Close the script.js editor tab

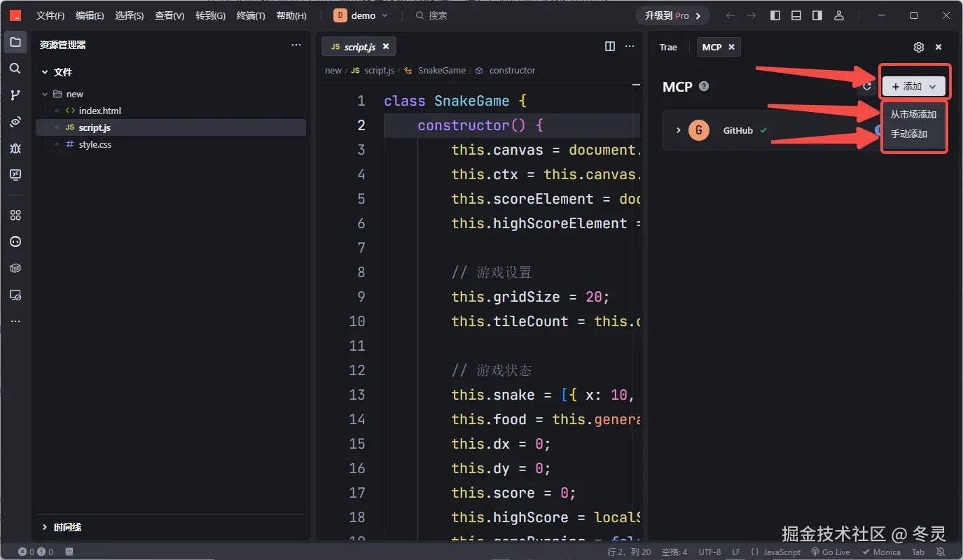pos(385,47)
